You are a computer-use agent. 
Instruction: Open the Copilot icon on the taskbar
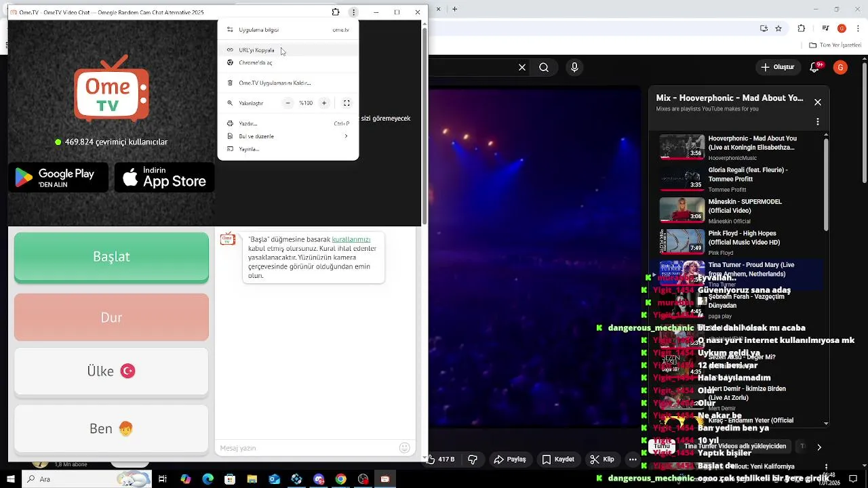[186, 479]
